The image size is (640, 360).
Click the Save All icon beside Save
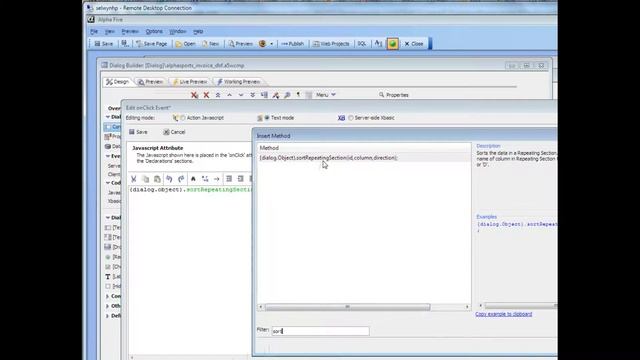coord(125,44)
